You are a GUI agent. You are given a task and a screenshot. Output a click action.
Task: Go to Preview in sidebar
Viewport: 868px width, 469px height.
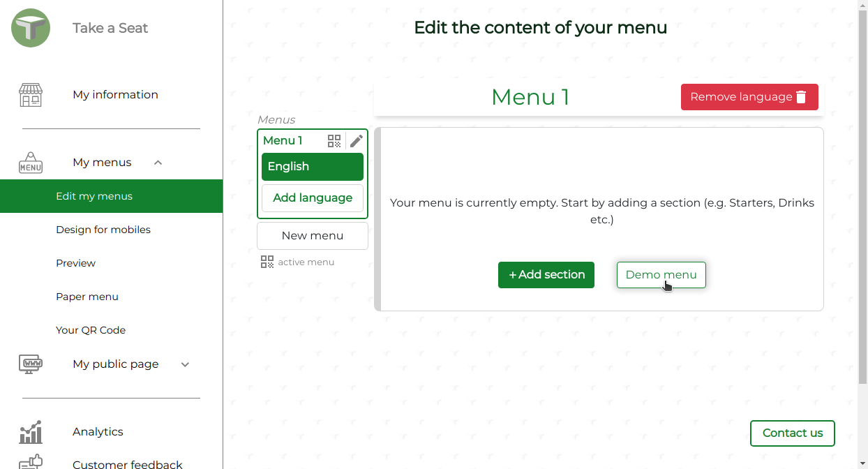point(75,263)
